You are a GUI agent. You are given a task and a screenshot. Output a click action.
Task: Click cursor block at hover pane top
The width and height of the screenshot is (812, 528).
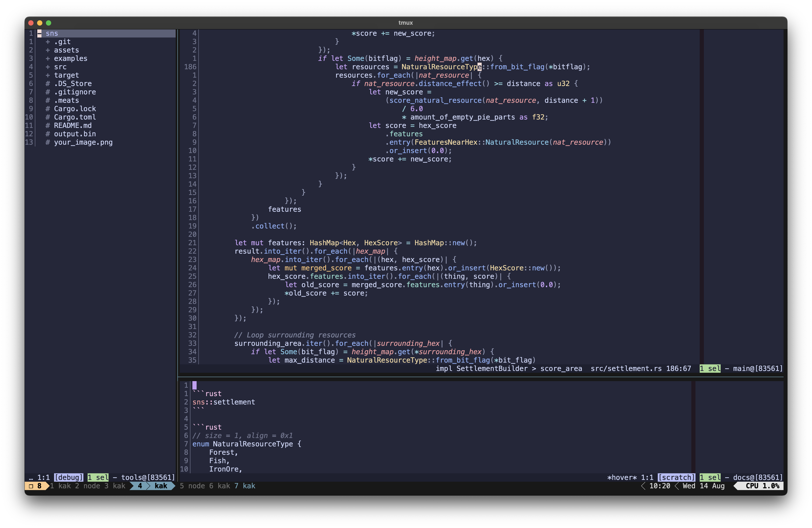click(194, 386)
